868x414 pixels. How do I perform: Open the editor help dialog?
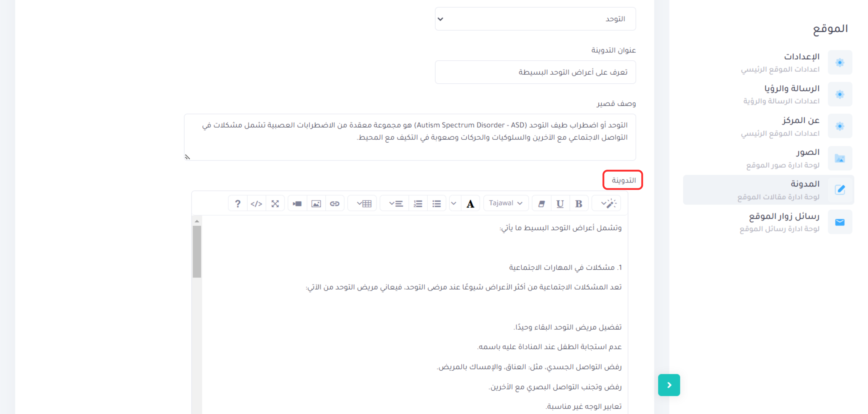click(x=238, y=203)
